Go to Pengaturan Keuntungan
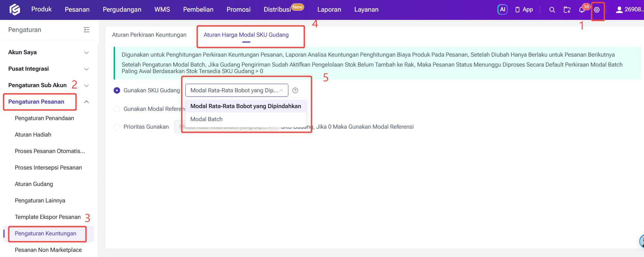Screen dimensions: 644x257 click(x=45, y=233)
